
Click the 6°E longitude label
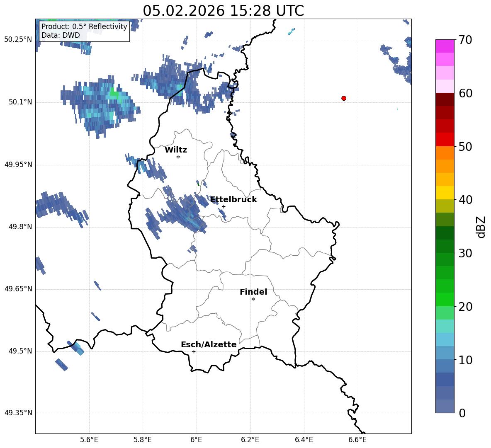[x=196, y=440]
